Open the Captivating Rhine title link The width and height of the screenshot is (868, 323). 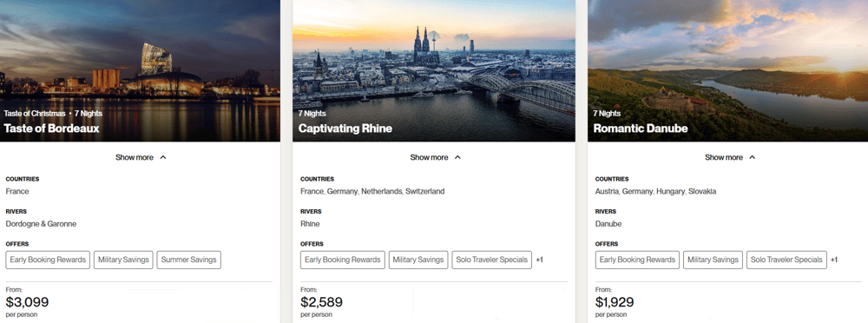point(345,129)
